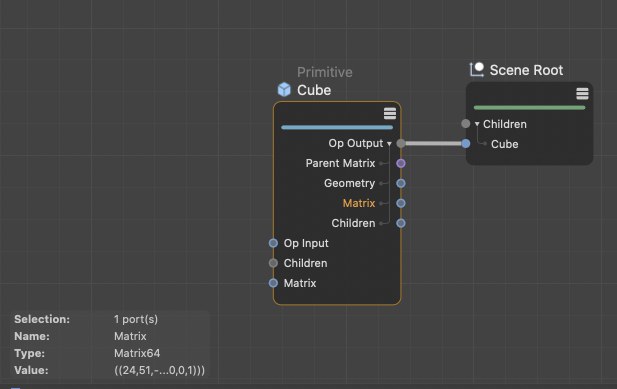The image size is (617, 389).
Task: Click the gray Children input port on Cube
Action: [273, 263]
